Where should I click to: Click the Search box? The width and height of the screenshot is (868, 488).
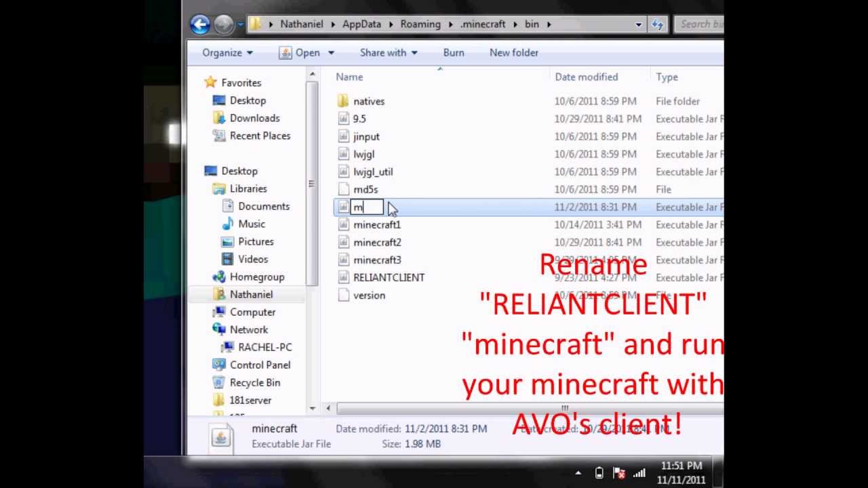click(x=698, y=24)
